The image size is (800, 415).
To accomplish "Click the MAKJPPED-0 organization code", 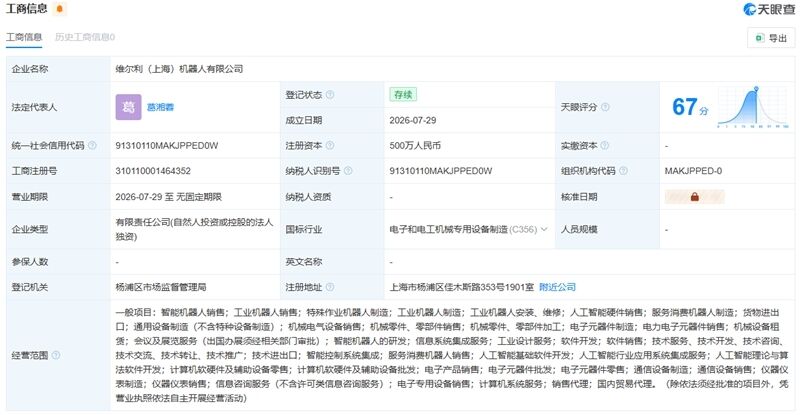I will (693, 171).
